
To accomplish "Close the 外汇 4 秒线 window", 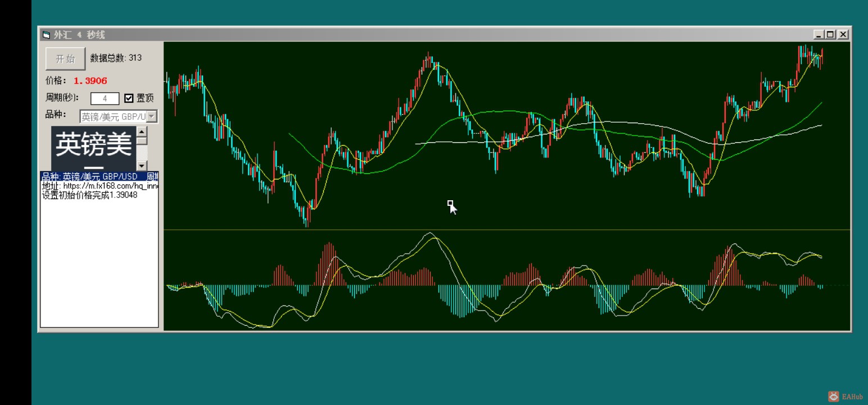I will [843, 35].
